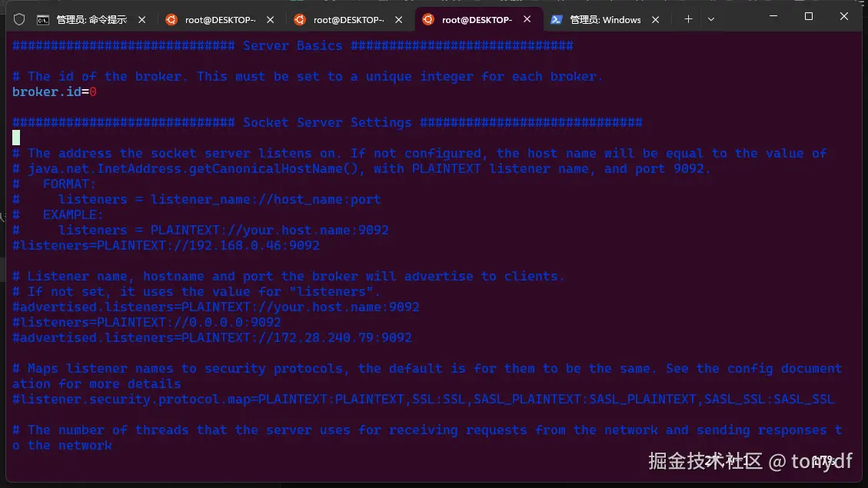The height and width of the screenshot is (488, 868).
Task: Click the PowerShell icon on last tab
Action: coord(555,20)
